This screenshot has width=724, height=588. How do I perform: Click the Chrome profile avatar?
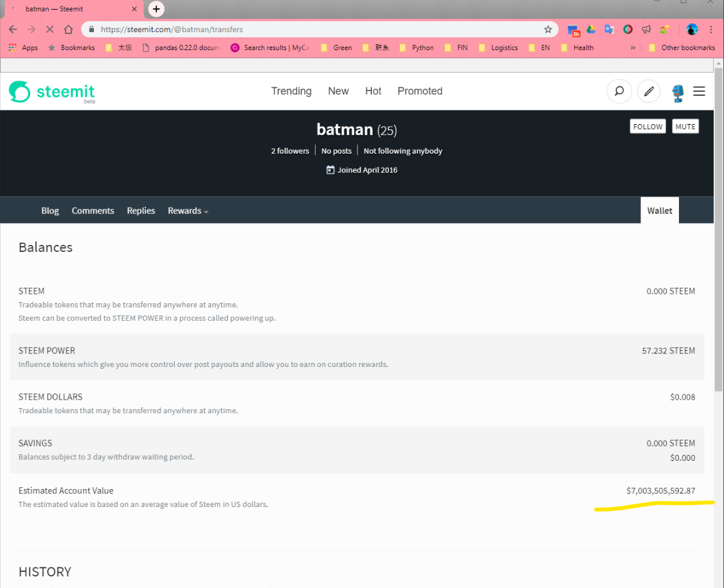(x=692, y=30)
